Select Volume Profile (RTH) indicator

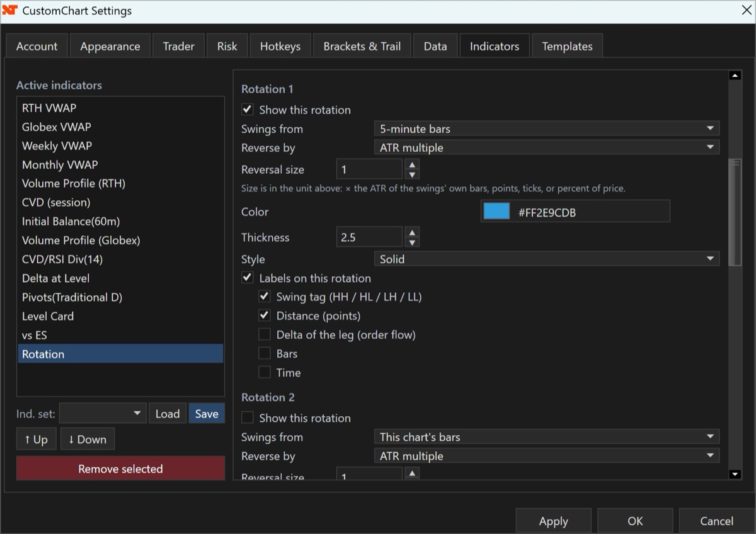pos(120,183)
